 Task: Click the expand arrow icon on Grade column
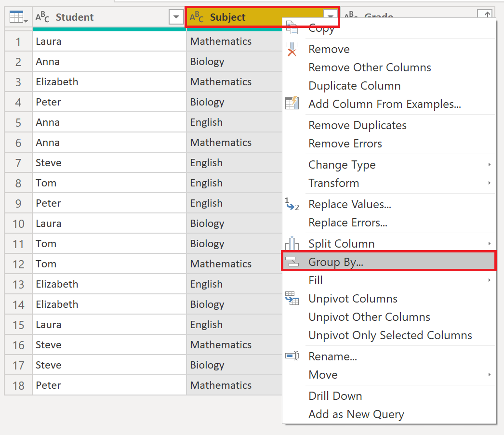[487, 14]
